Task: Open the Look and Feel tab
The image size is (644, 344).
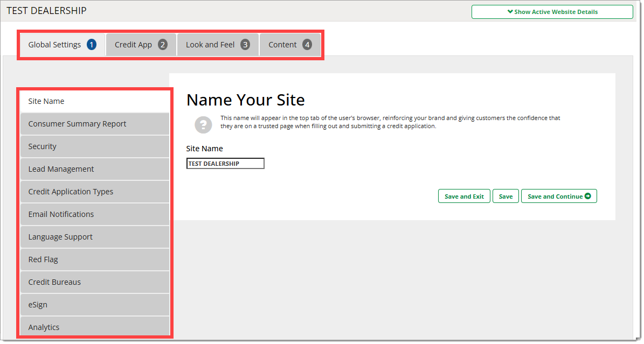Action: click(x=218, y=45)
